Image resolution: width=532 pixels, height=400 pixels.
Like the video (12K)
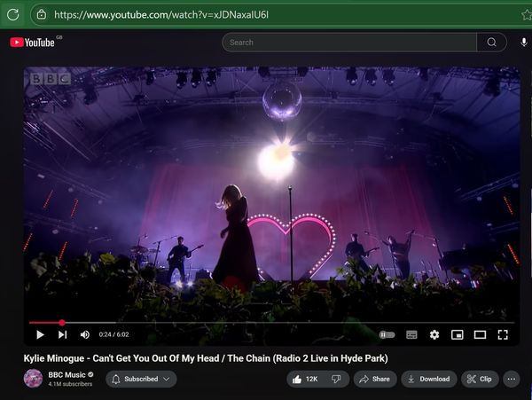click(307, 379)
